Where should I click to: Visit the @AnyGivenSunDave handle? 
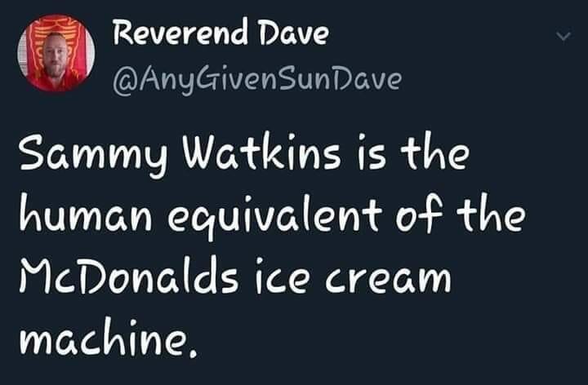pyautogui.click(x=257, y=79)
